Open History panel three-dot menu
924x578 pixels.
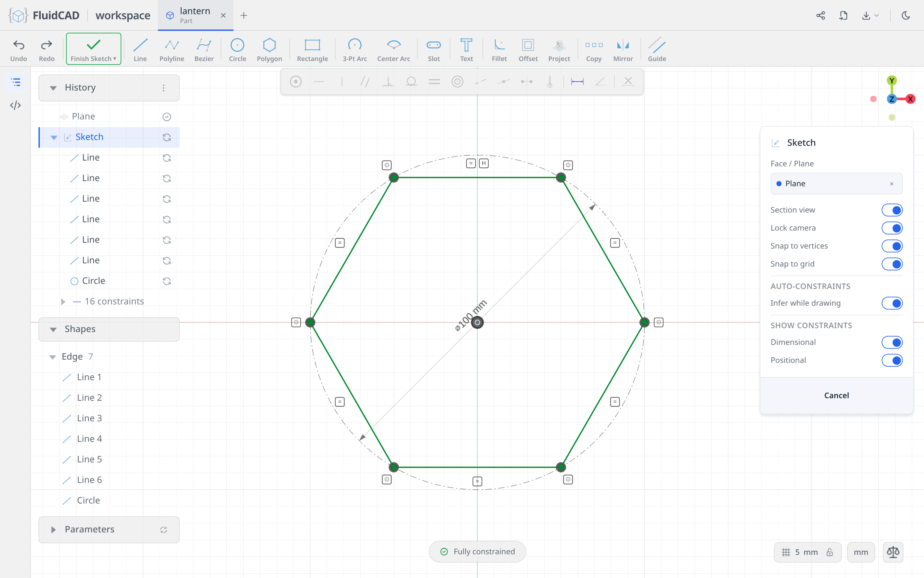tap(163, 88)
